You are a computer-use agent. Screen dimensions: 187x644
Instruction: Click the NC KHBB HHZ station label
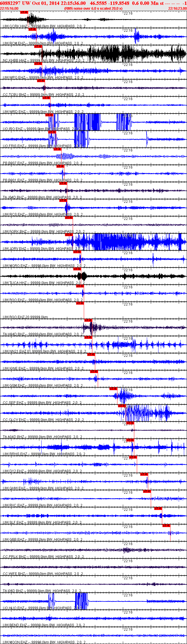[x=44, y=60]
